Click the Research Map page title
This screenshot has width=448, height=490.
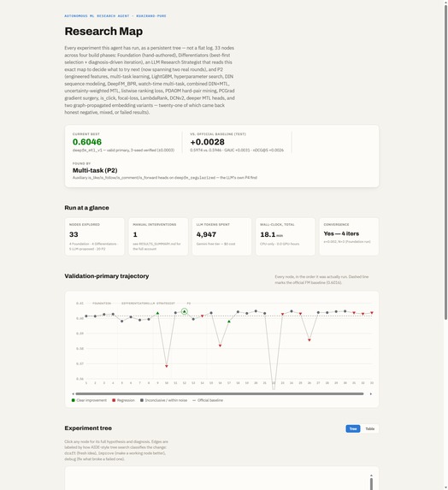(103, 32)
